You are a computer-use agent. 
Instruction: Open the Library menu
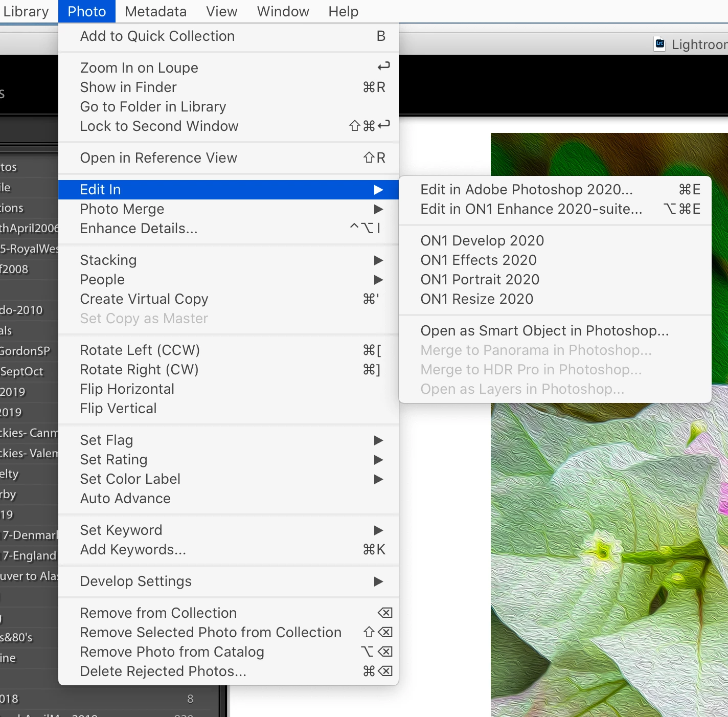point(26,11)
